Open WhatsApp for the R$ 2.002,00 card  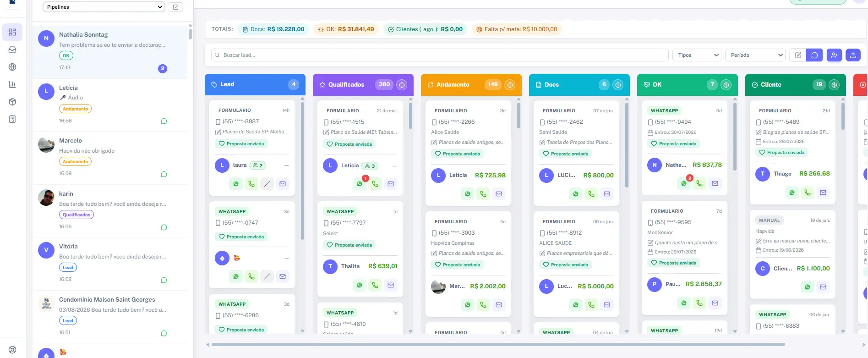[468, 305]
